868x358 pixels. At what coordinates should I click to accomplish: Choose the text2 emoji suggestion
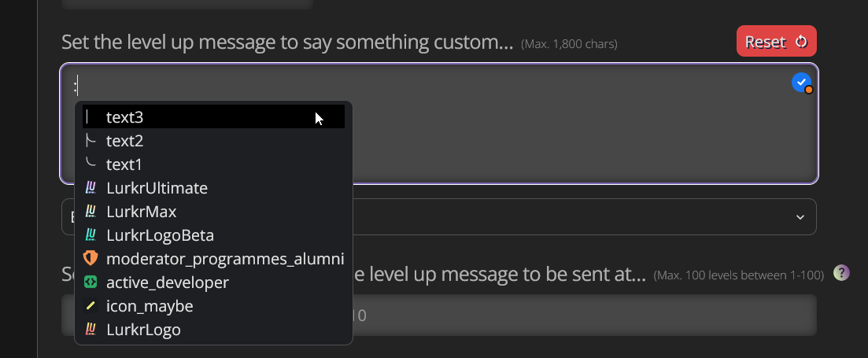[124, 141]
